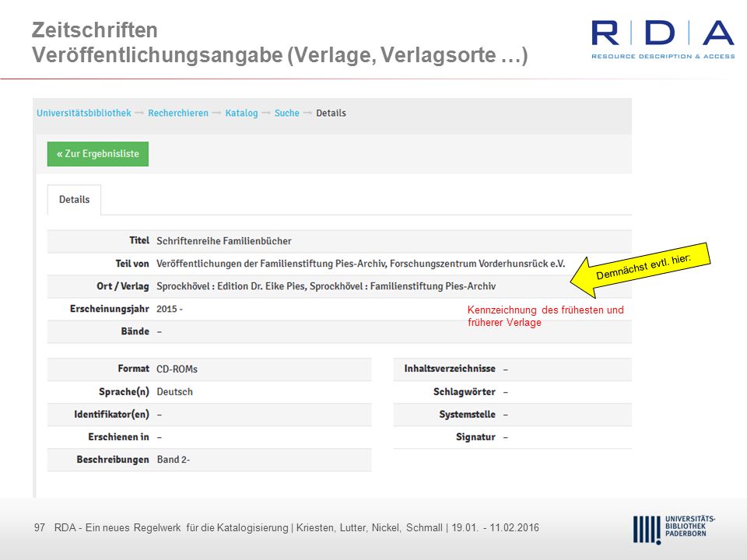Click the Universitätsbibliothek Paderborn logo

click(x=674, y=529)
